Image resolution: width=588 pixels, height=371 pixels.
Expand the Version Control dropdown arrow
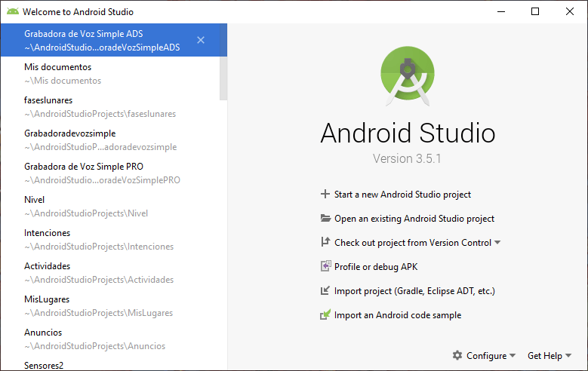497,243
